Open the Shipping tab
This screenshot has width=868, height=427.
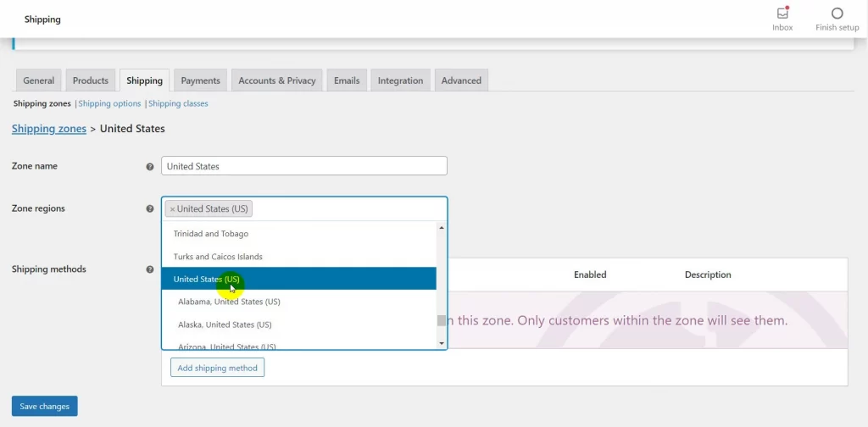(144, 80)
